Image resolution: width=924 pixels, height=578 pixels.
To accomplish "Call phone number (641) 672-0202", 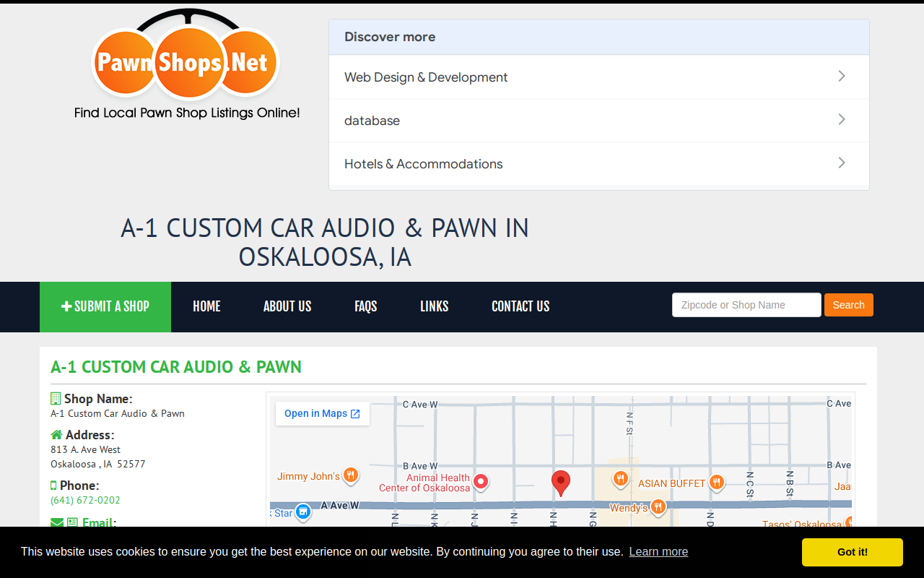I will click(x=85, y=500).
